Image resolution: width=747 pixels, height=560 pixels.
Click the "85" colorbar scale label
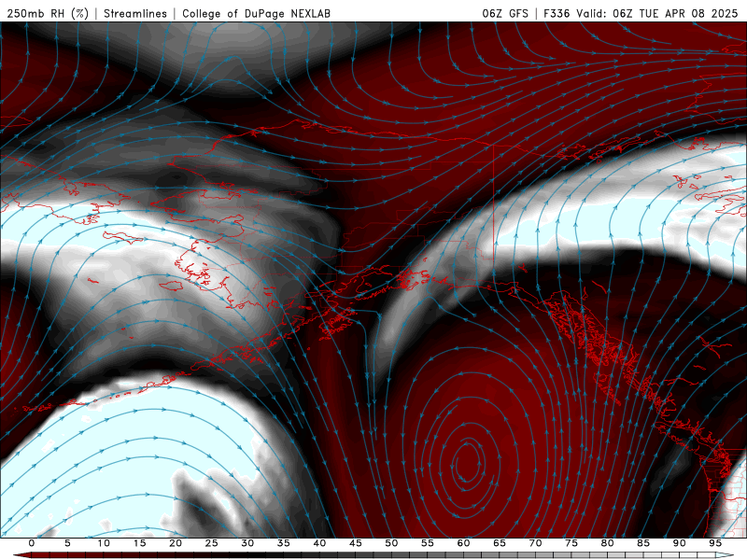point(643,543)
